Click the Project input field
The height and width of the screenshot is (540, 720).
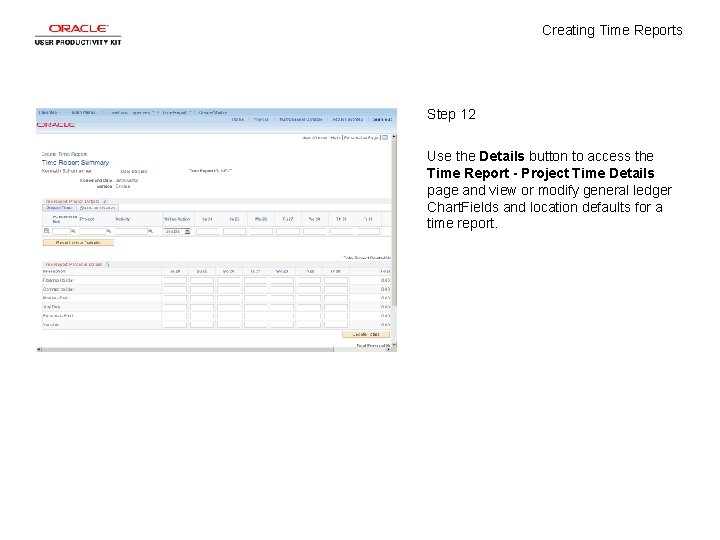pos(92,231)
